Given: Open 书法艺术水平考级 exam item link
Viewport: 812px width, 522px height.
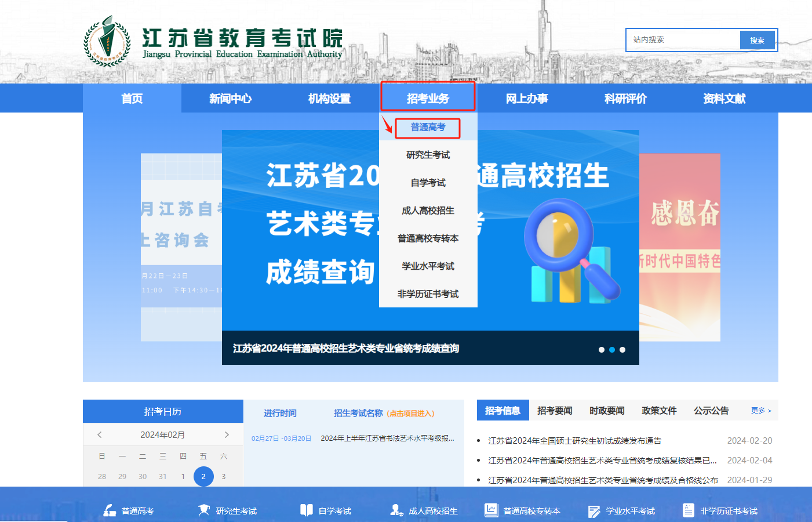Looking at the screenshot, I should pyautogui.click(x=388, y=438).
